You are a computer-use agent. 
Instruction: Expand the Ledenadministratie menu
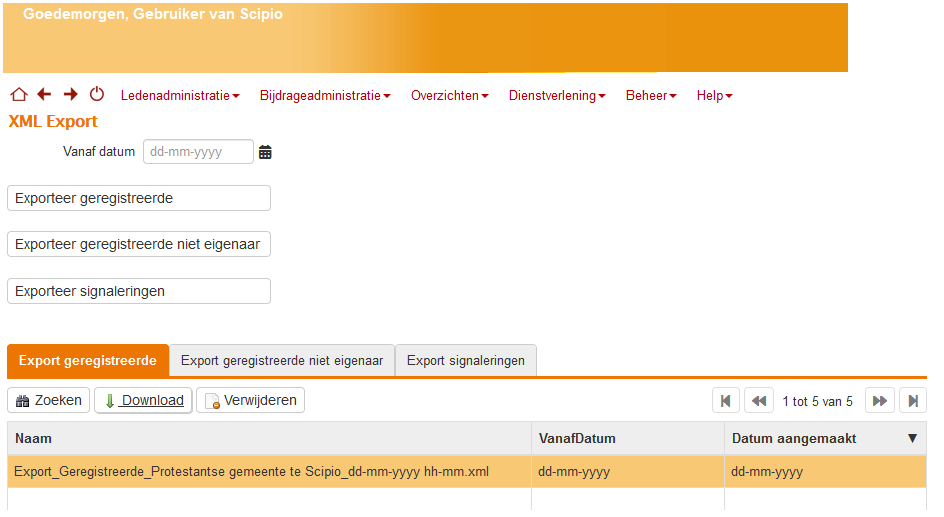[180, 96]
